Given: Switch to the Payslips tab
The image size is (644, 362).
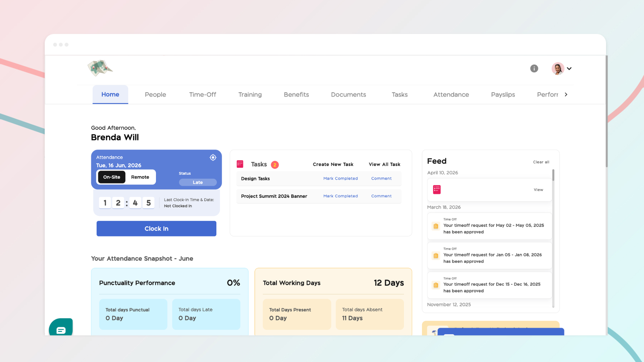Looking at the screenshot, I should pyautogui.click(x=503, y=95).
